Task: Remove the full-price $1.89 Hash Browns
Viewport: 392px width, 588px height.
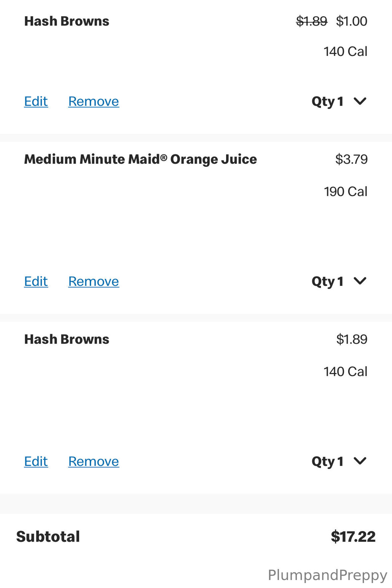Action: pos(93,461)
